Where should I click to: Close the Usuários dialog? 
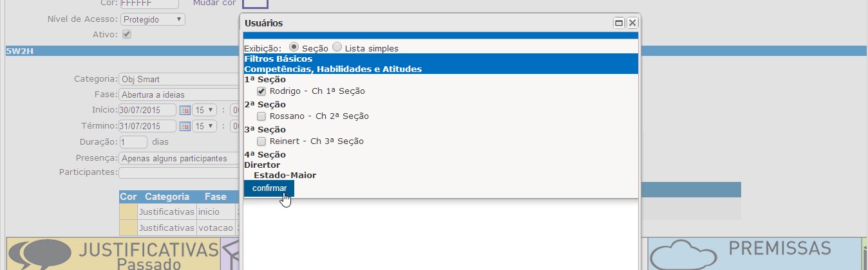(632, 22)
